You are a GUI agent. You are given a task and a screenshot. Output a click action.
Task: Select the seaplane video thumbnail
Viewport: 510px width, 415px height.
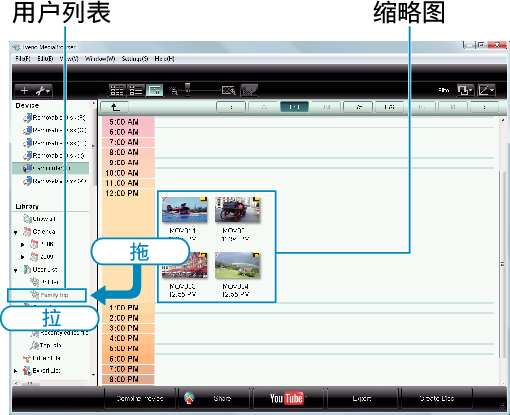click(x=184, y=210)
